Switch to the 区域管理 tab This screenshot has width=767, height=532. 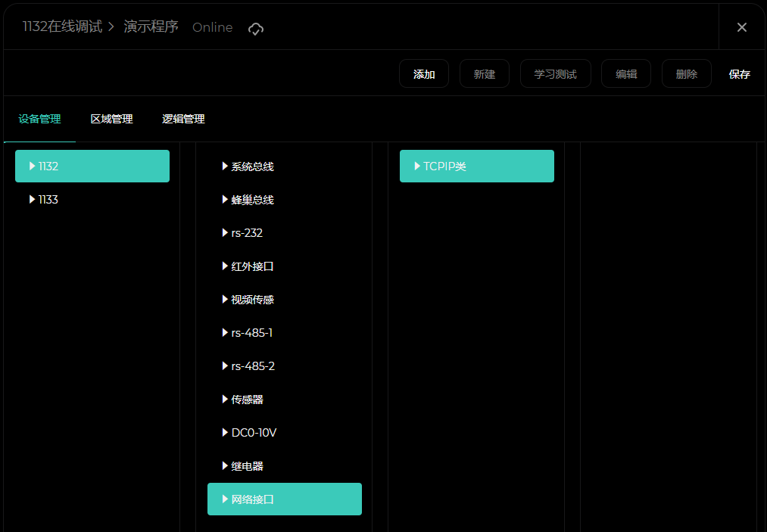click(x=111, y=119)
